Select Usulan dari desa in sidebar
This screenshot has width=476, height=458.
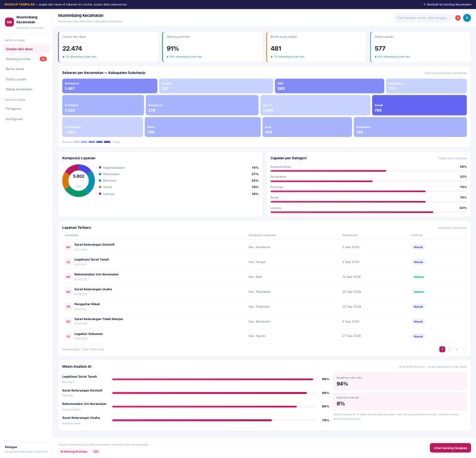coord(26,49)
